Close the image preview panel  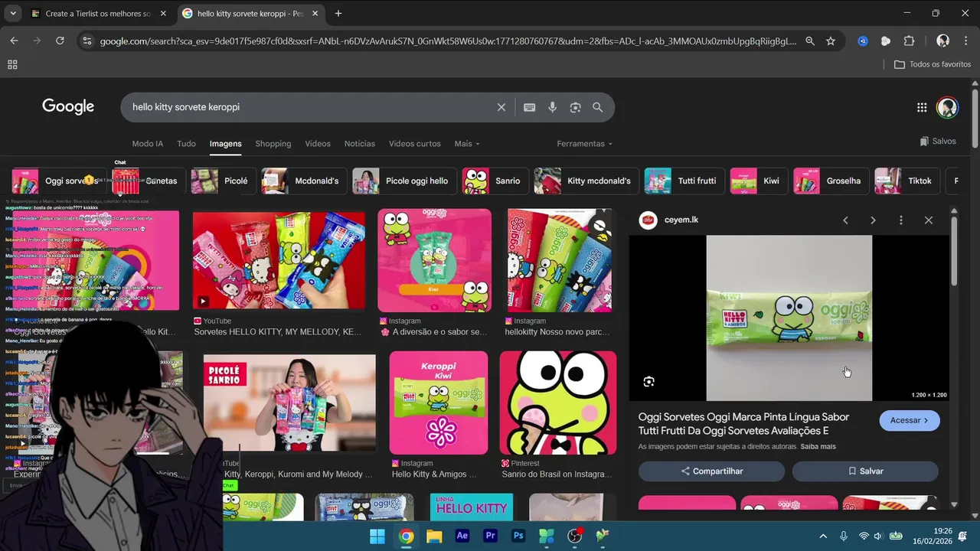pos(929,220)
